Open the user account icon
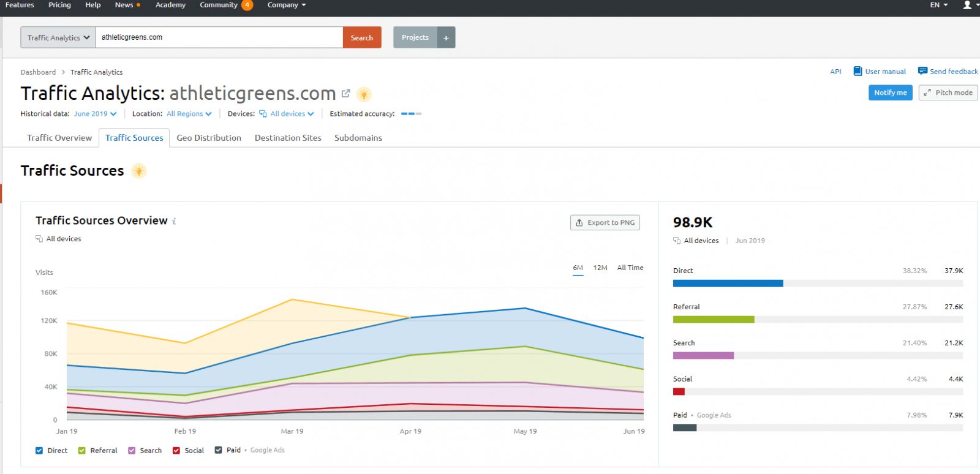This screenshot has width=980, height=474. point(967,5)
